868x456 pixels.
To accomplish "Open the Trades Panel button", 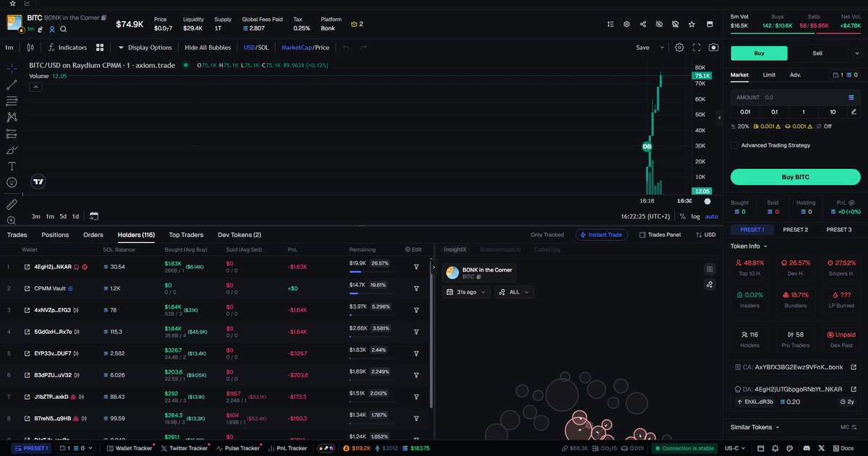I will 659,235.
